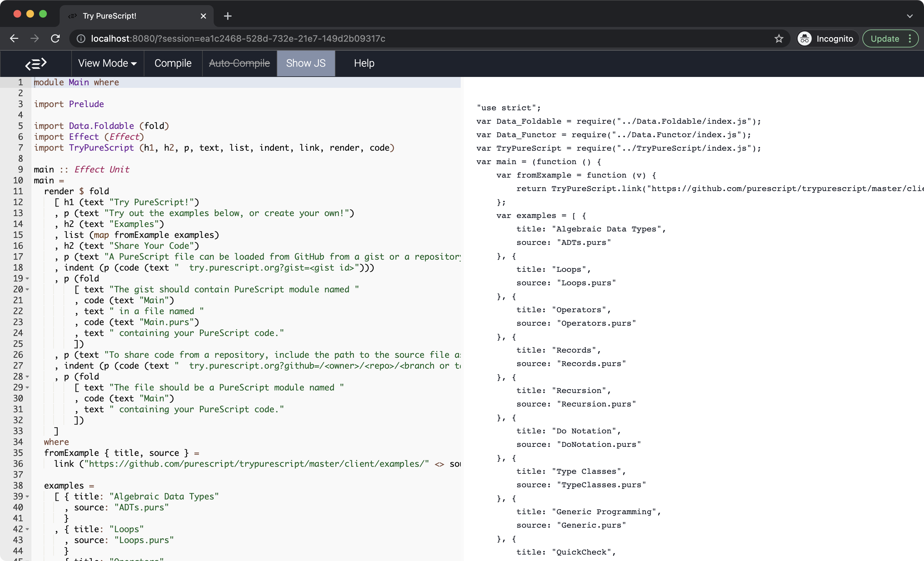This screenshot has height=561, width=924.
Task: Click 'fromExample examples' on line 15
Action: click(x=164, y=235)
